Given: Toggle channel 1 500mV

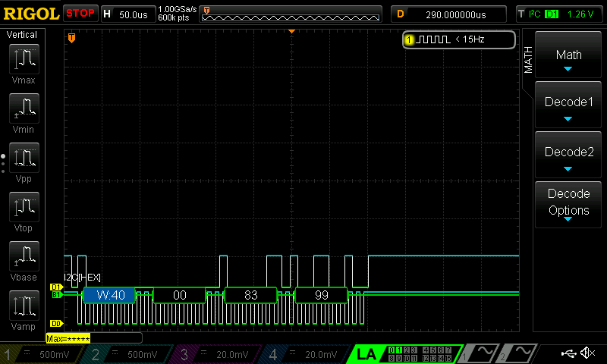Looking at the screenshot, I should (42, 354).
